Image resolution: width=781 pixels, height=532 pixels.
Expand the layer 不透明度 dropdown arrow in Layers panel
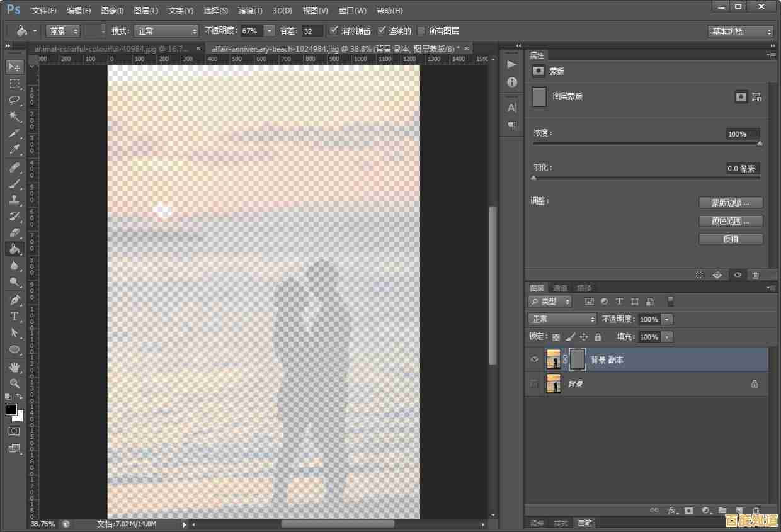(x=667, y=319)
